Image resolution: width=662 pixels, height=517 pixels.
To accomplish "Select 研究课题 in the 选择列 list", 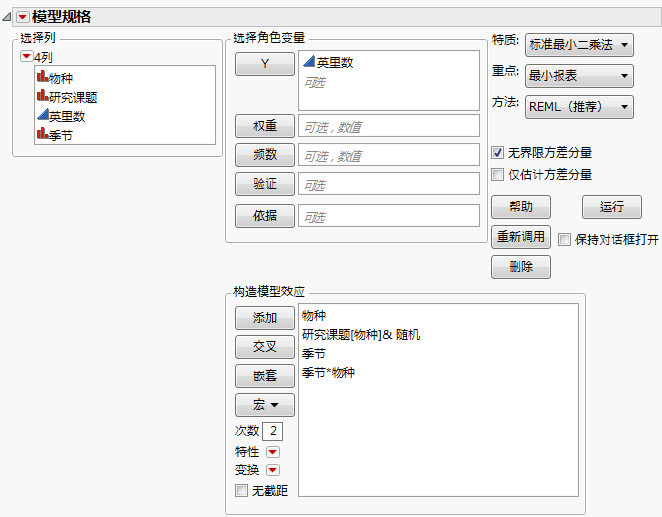I will (x=73, y=97).
